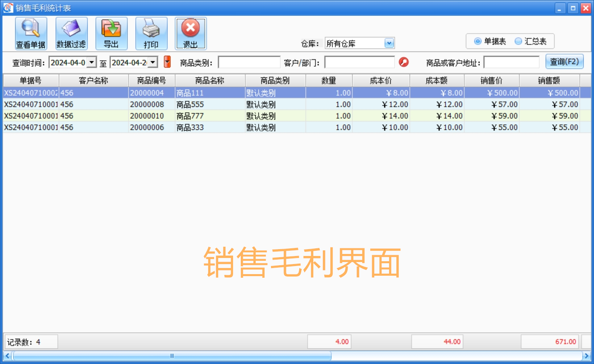Sort by the 成本额 column header

[437, 81]
